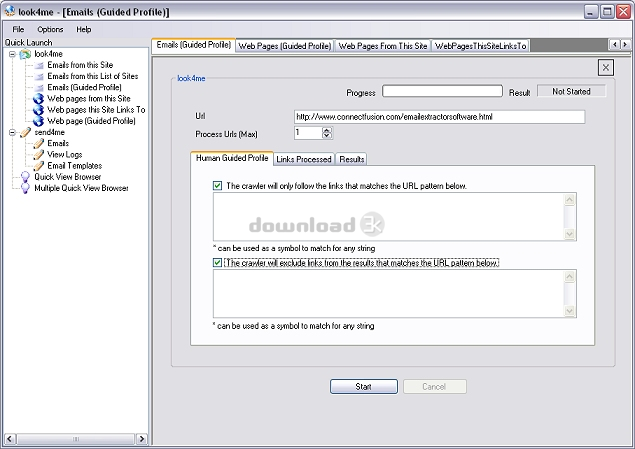
Task: Decrease Process Urls (Max) with down arrow
Action: click(327, 135)
